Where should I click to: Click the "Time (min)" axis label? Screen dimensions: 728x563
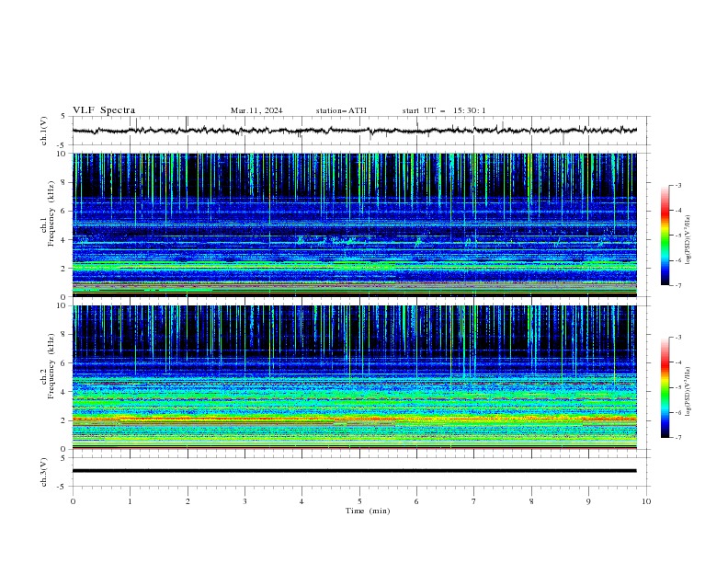[x=368, y=511]
